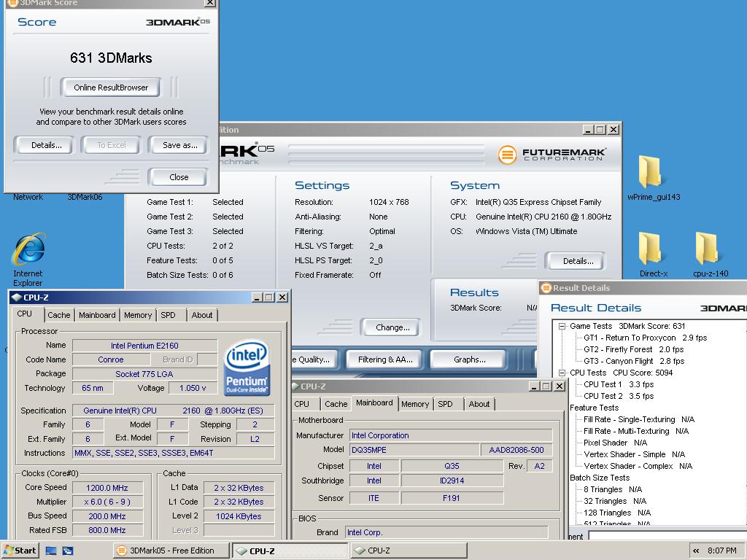747x560 pixels.
Task: Click the Southbridge ID2914 field
Action: [x=452, y=481]
